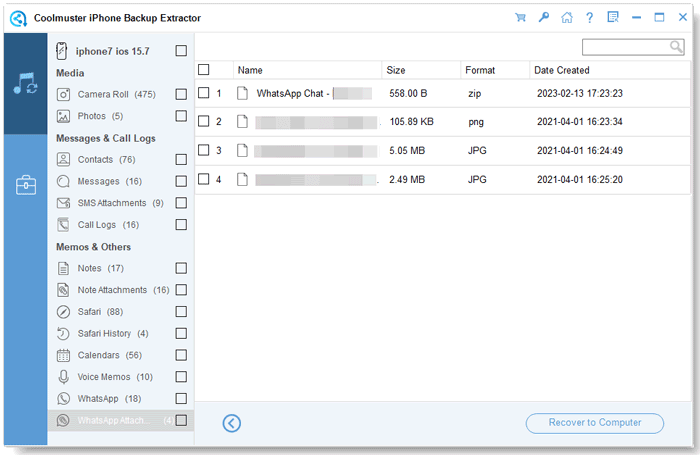
Task: Toggle the select-all checkbox in table header
Action: [x=204, y=70]
